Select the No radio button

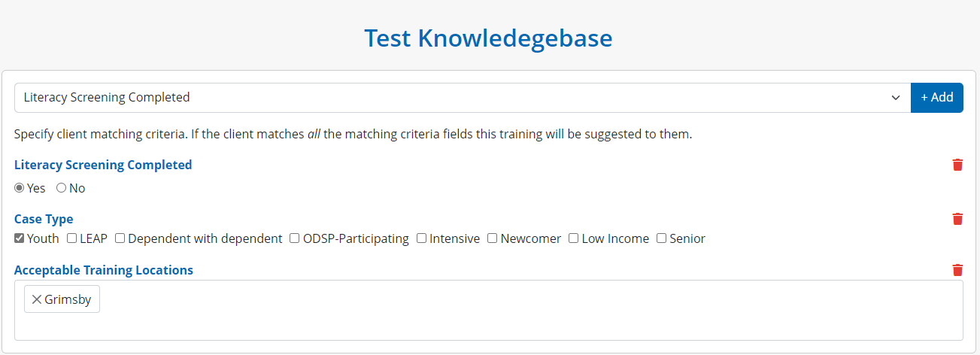click(62, 188)
